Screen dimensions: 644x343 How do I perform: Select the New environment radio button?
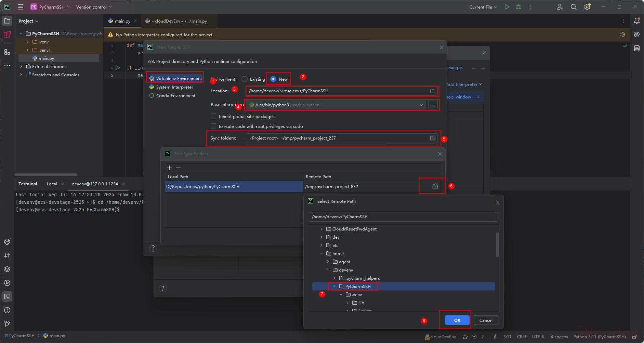[273, 79]
